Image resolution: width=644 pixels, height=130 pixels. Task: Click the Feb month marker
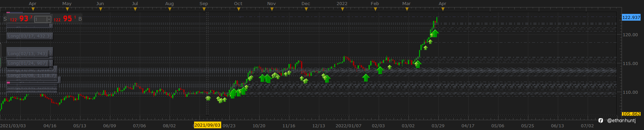pos(375,4)
